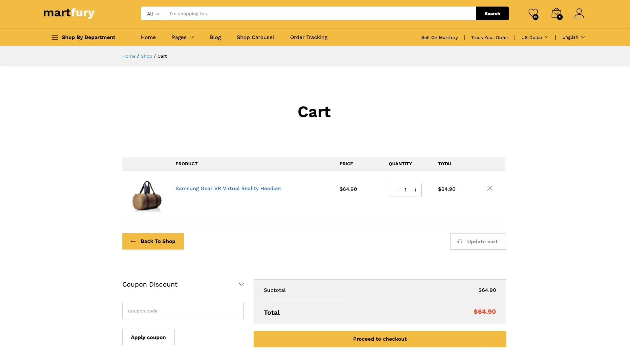Click the user account icon

[x=579, y=13]
